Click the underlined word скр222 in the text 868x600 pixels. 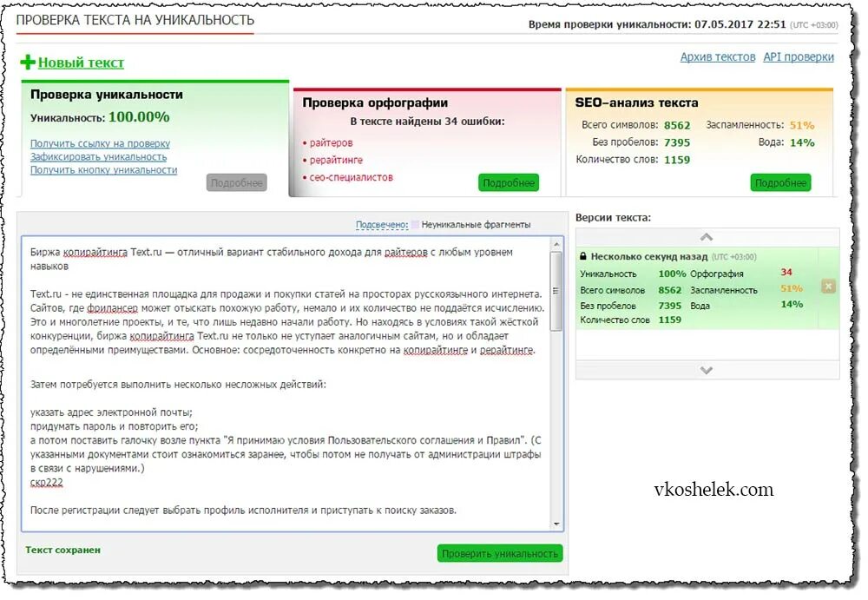click(47, 483)
